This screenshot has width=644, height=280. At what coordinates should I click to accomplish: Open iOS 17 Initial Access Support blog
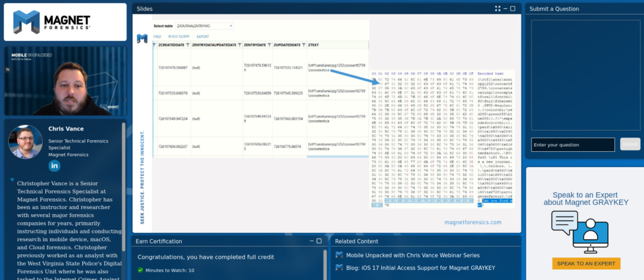pyautogui.click(x=421, y=267)
